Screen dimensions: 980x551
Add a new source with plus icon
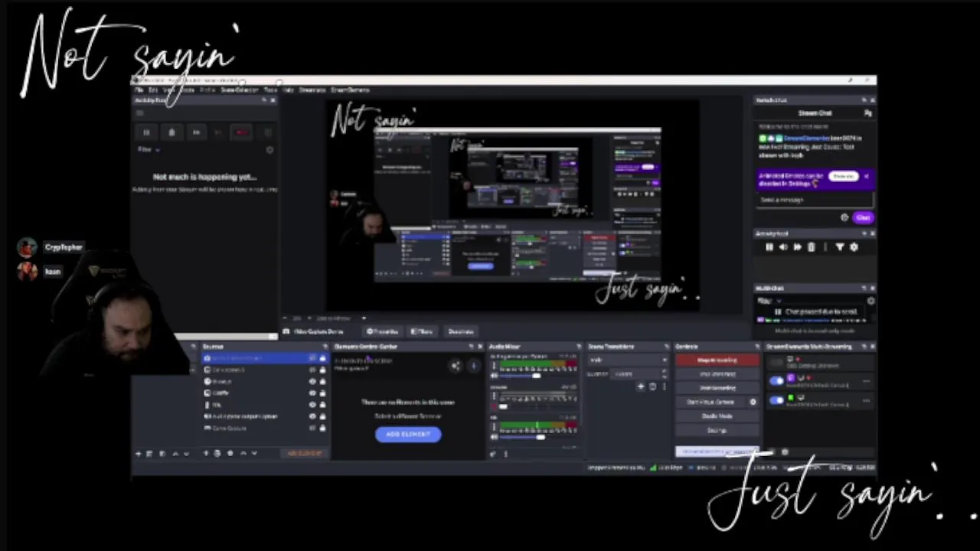[x=206, y=453]
